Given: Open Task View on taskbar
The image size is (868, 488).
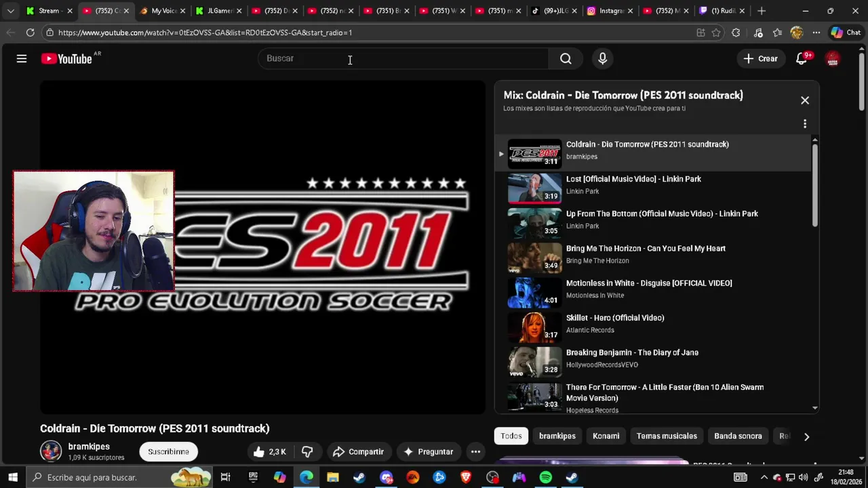Looking at the screenshot, I should click(226, 477).
